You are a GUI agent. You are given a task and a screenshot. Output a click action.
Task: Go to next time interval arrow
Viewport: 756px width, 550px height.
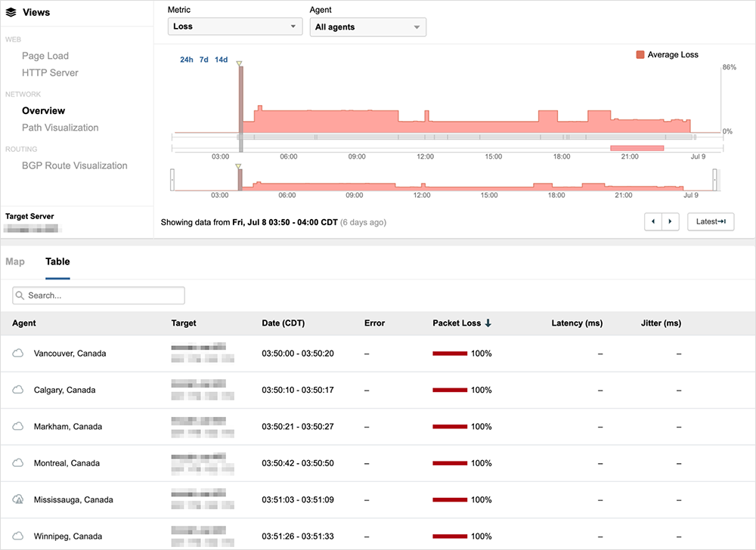click(671, 221)
